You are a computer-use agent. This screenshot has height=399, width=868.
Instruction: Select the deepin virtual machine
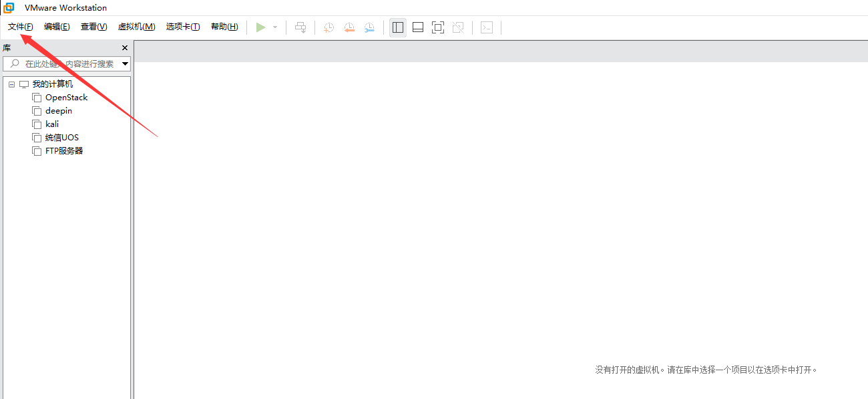pos(59,111)
